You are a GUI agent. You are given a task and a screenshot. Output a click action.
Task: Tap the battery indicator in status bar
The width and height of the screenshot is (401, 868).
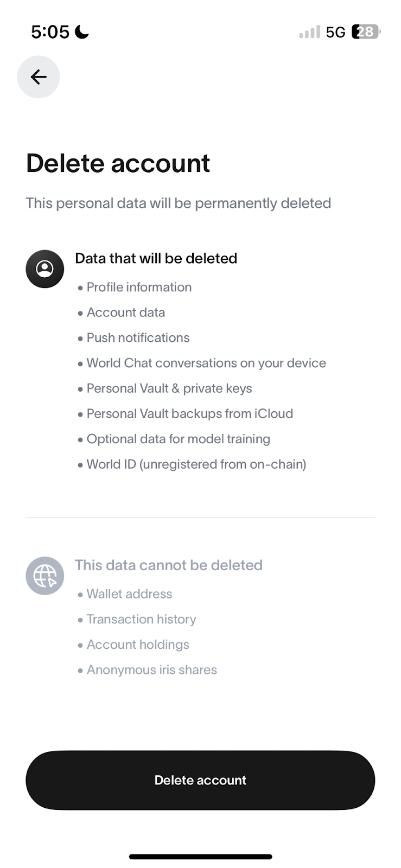pyautogui.click(x=366, y=32)
